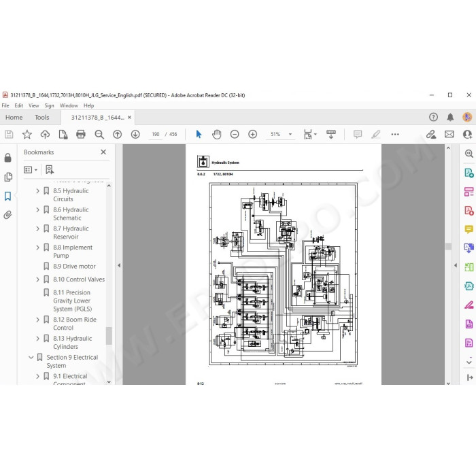The width and height of the screenshot is (476, 476).
Task: Open the Edit menu
Action: 19,105
